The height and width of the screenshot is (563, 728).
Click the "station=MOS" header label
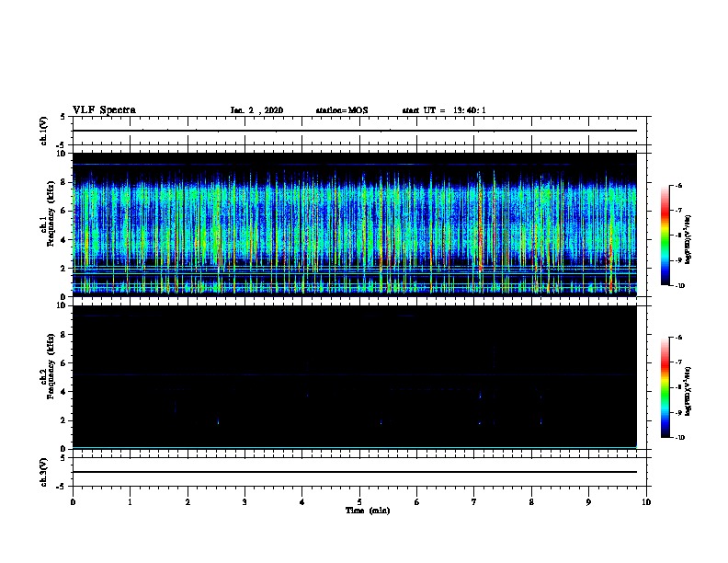click(x=342, y=110)
